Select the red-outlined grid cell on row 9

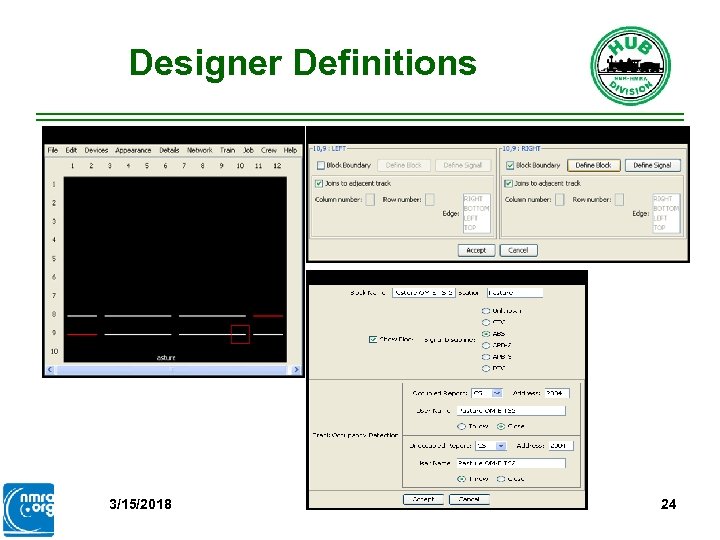240,334
